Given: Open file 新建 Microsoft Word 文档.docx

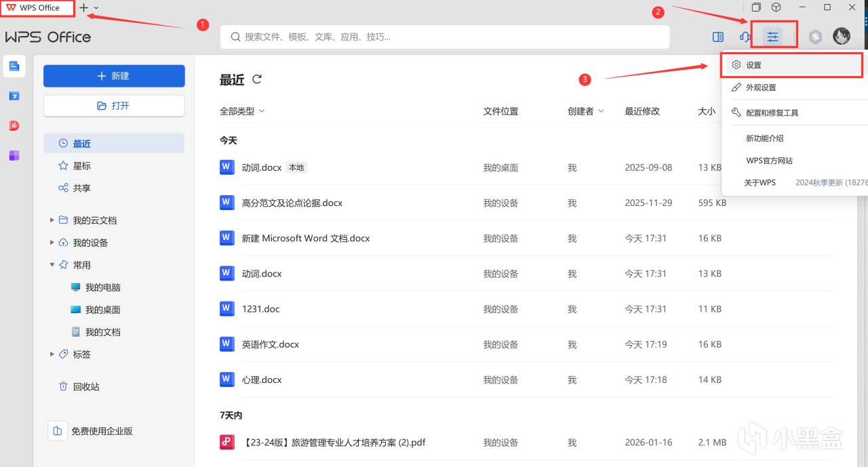Looking at the screenshot, I should point(306,238).
